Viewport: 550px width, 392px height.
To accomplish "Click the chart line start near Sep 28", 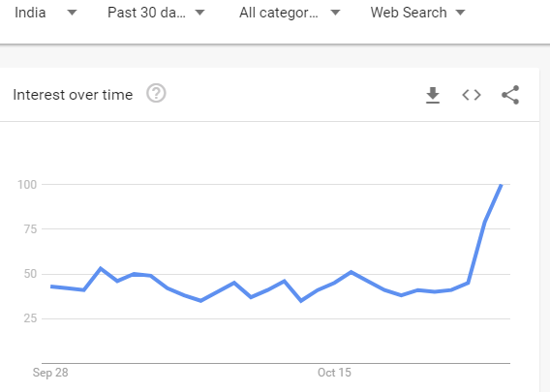I will coord(52,286).
